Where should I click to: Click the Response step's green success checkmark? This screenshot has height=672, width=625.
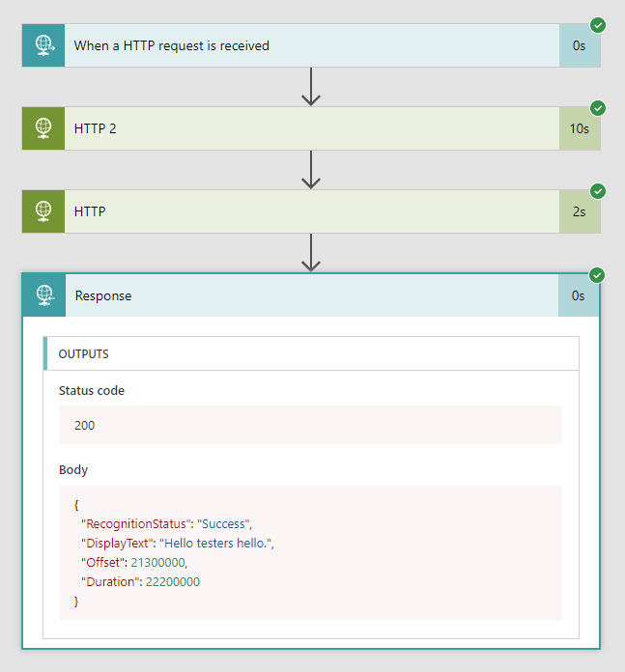(597, 275)
